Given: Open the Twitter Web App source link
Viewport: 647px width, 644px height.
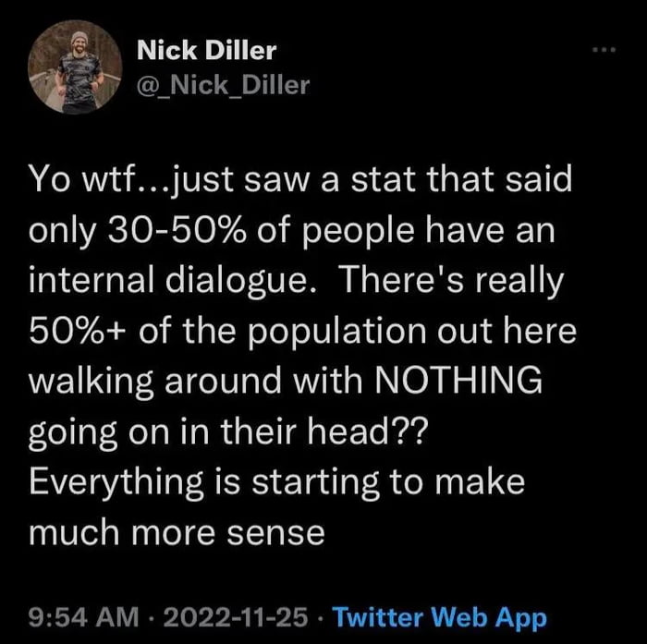Looking at the screenshot, I should click(439, 618).
